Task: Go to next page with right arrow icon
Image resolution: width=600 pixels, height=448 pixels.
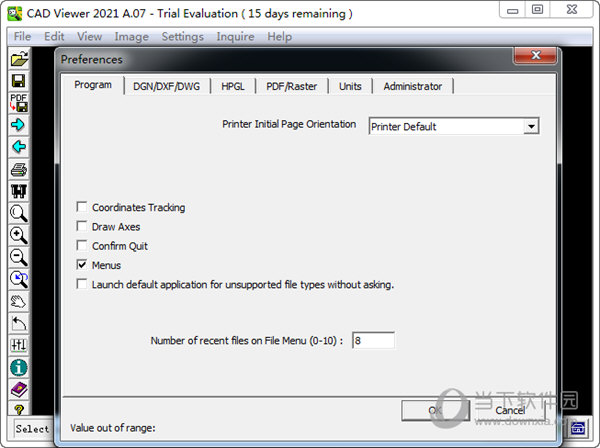Action: pyautogui.click(x=19, y=125)
